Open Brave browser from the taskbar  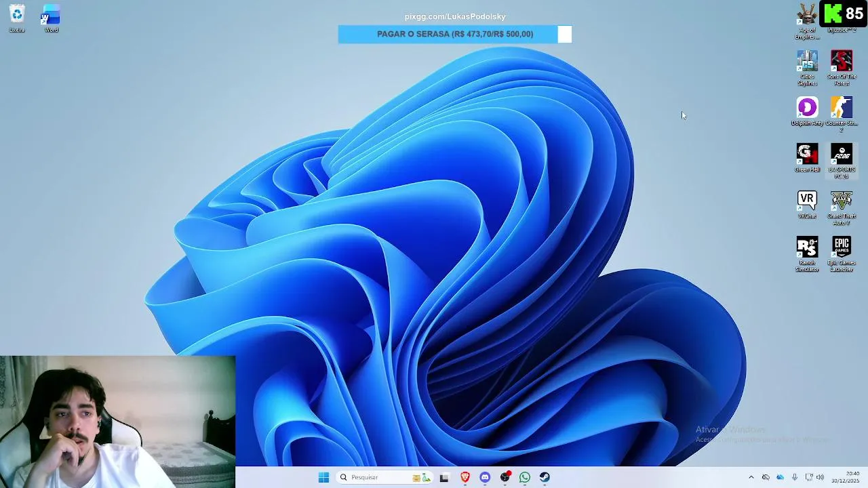click(x=465, y=477)
